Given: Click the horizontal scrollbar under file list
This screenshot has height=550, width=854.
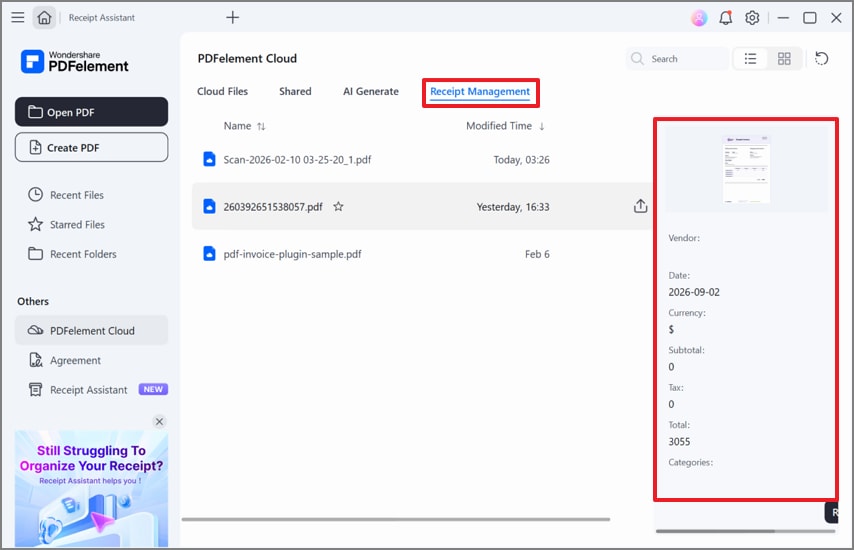Looking at the screenshot, I should [395, 520].
